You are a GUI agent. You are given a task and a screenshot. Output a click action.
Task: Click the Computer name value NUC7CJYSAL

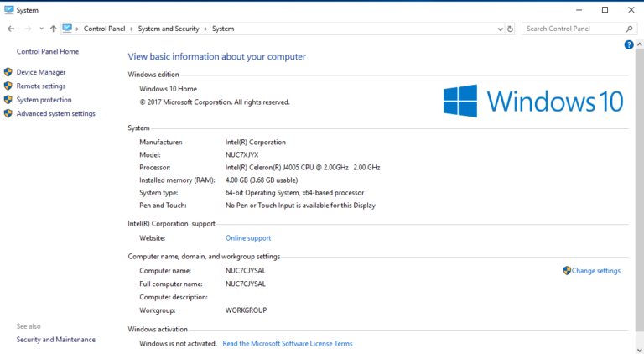[x=245, y=271]
